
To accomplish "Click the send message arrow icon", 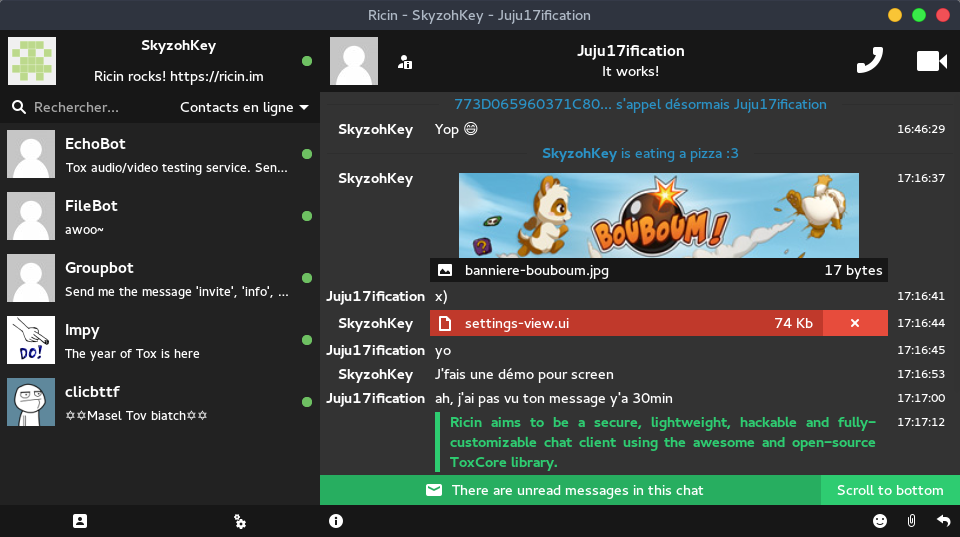I will point(943,521).
